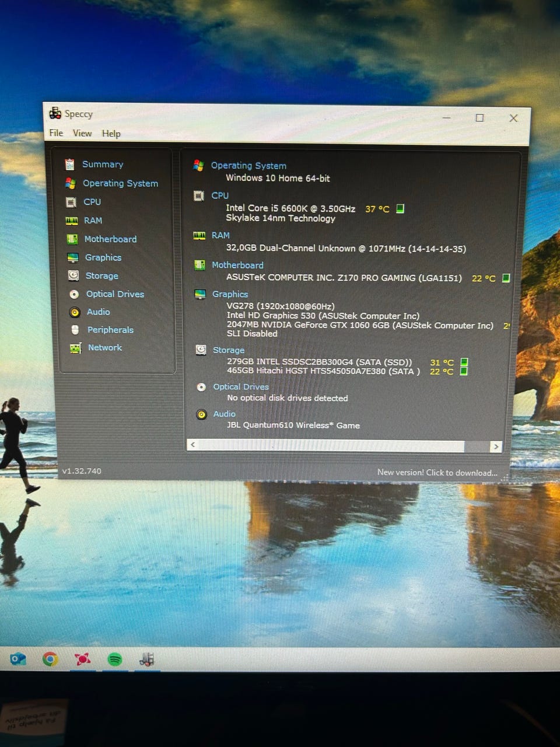Open the Audio heading link in summary
Viewport: 560px width, 747px height.
tap(225, 414)
